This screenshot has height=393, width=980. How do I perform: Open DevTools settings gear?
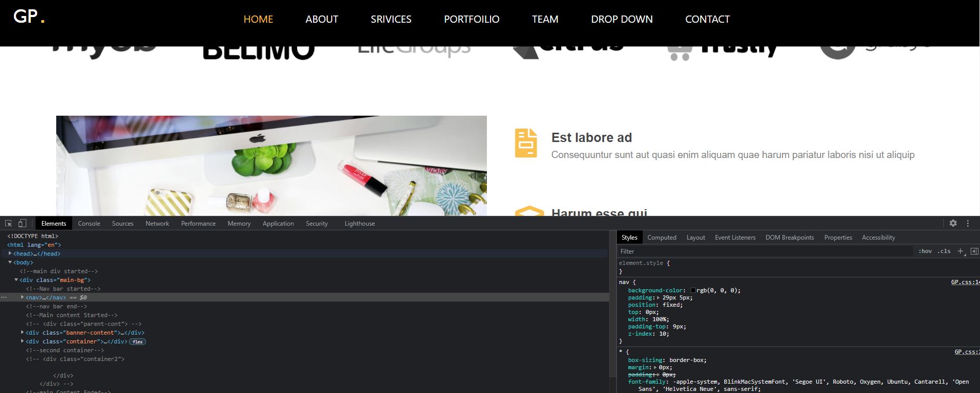point(953,223)
